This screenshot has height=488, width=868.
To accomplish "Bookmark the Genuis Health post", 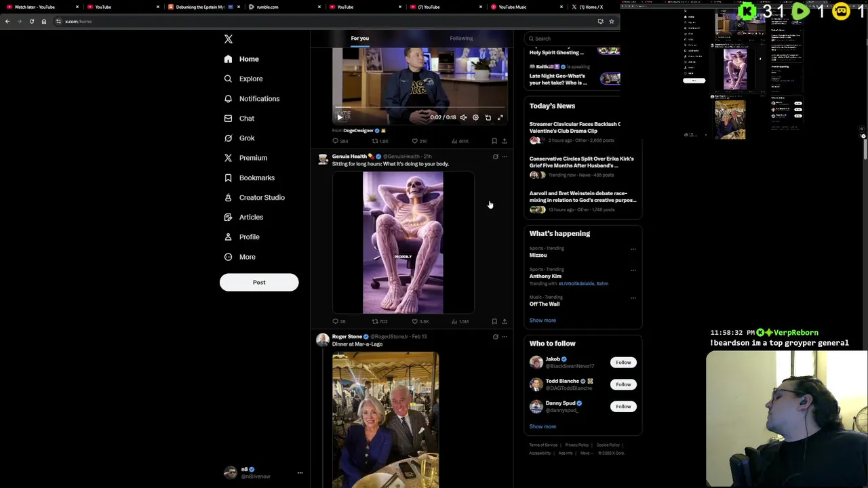I will 494,321.
